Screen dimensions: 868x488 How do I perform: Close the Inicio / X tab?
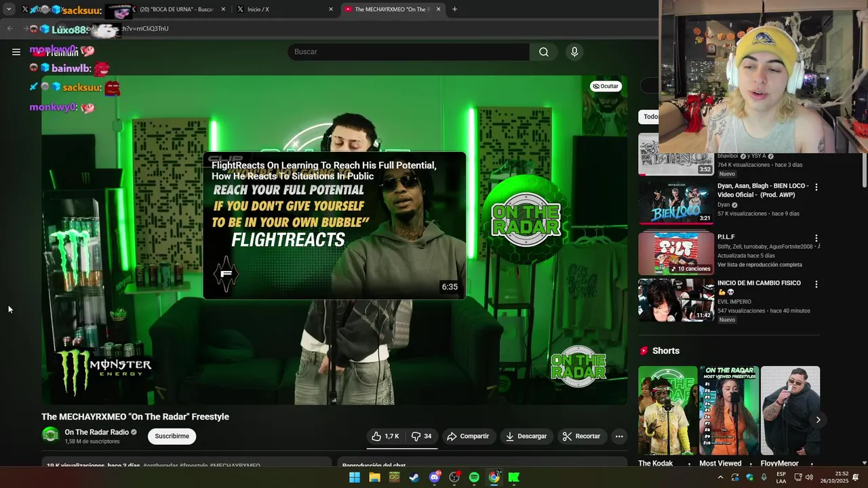331,9
